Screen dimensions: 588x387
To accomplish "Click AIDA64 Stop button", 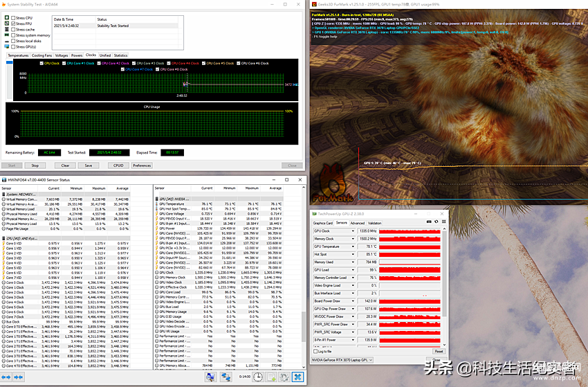I will click(x=35, y=165).
